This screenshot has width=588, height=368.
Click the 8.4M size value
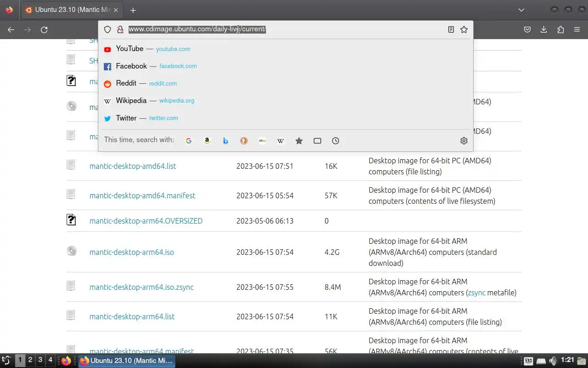click(x=333, y=287)
